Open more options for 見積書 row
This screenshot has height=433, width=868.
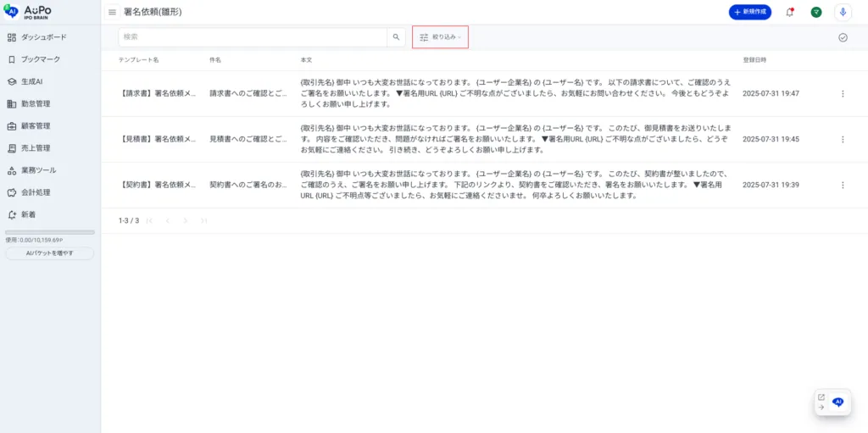pyautogui.click(x=843, y=140)
